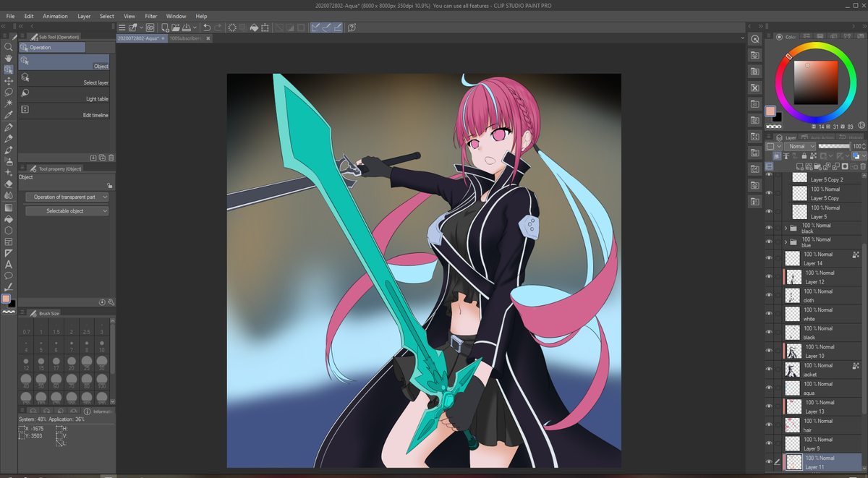Viewport: 868px width, 478px height.
Task: Select the Move layer tool
Action: pos(9,81)
